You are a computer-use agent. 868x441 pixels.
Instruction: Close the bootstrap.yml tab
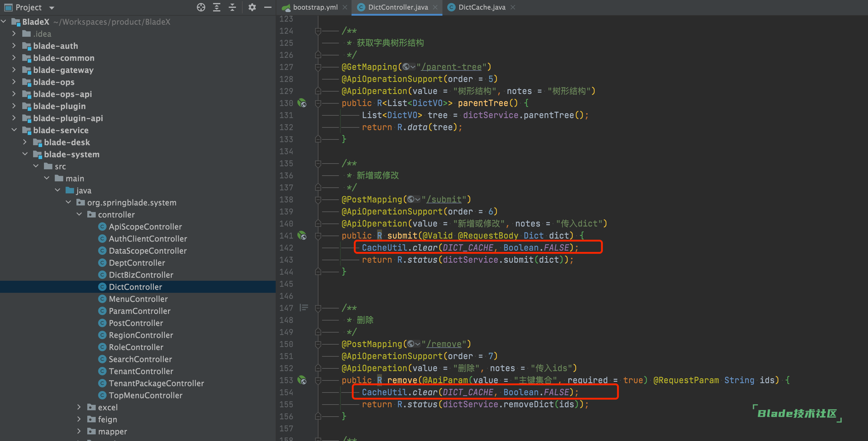click(x=345, y=7)
